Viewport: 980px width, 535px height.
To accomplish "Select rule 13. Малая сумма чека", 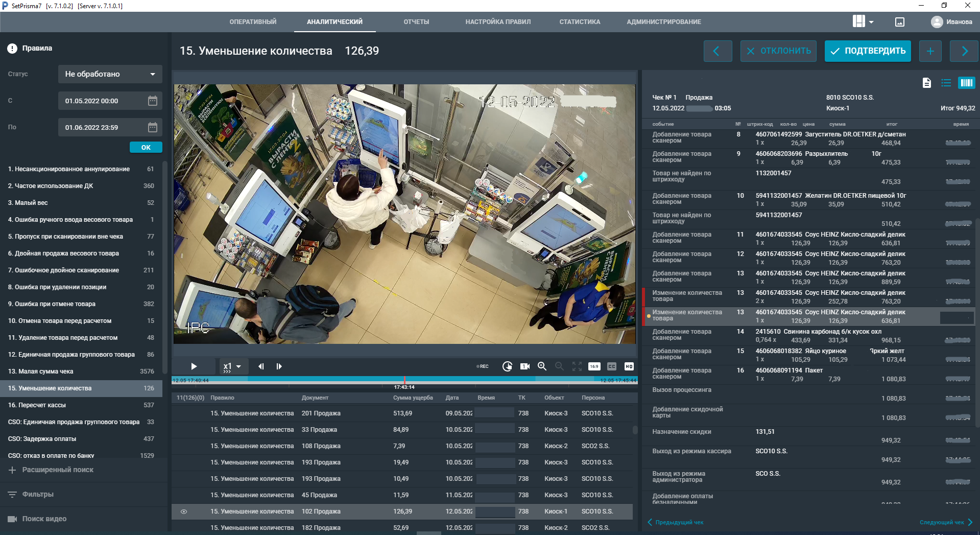I will (81, 371).
